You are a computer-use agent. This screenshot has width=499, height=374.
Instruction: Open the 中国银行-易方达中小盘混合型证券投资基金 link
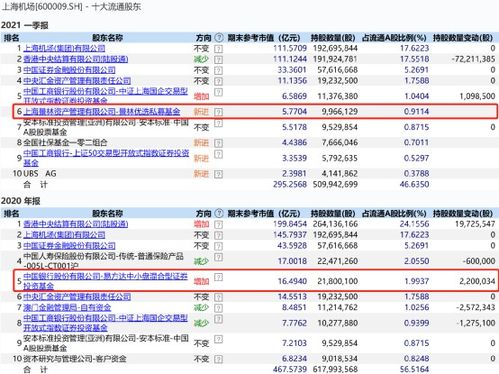[106, 281]
